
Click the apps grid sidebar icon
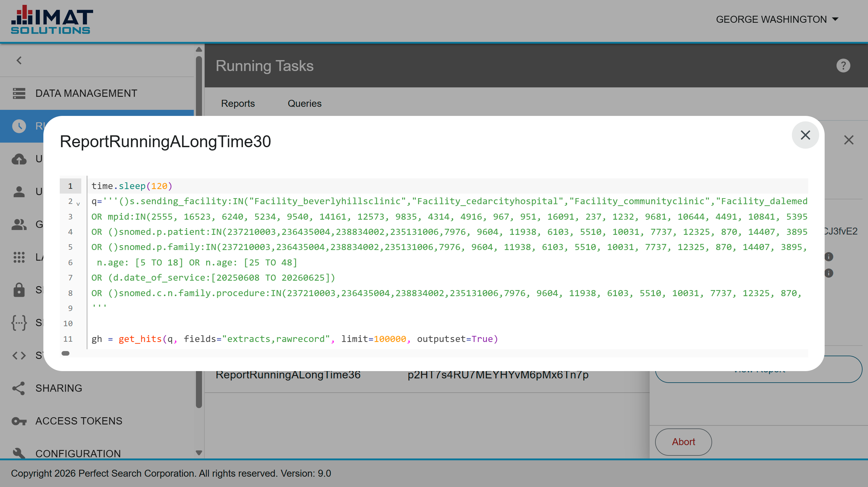pyautogui.click(x=19, y=257)
